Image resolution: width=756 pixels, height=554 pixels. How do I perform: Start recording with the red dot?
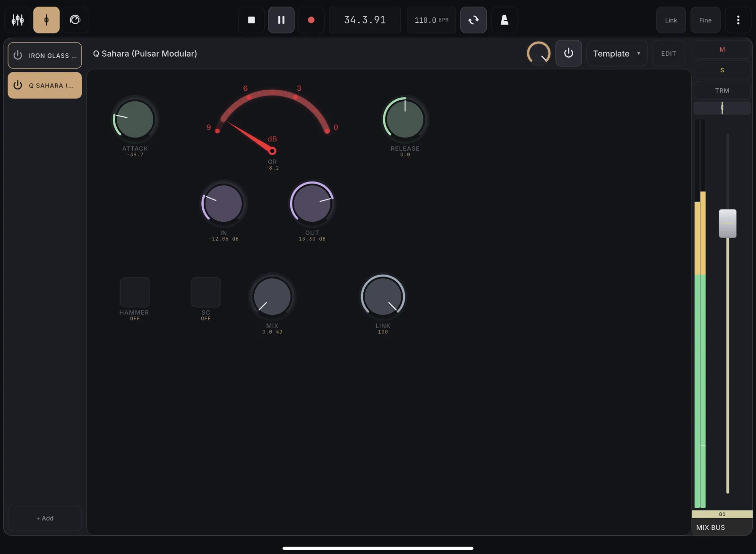point(311,20)
